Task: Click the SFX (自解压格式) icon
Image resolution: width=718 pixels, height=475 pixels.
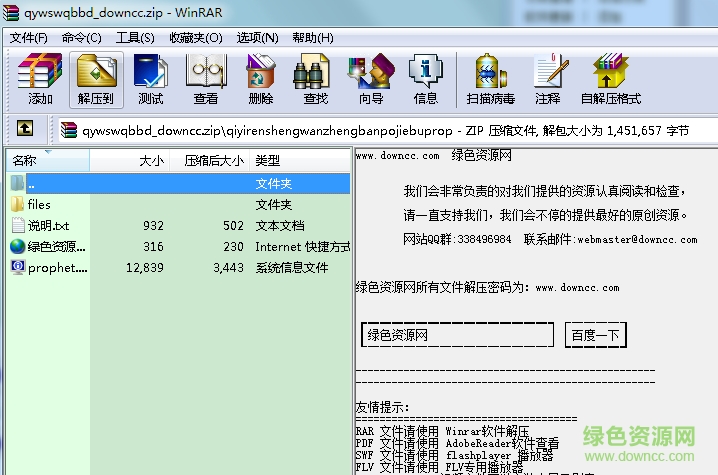Action: [x=610, y=80]
